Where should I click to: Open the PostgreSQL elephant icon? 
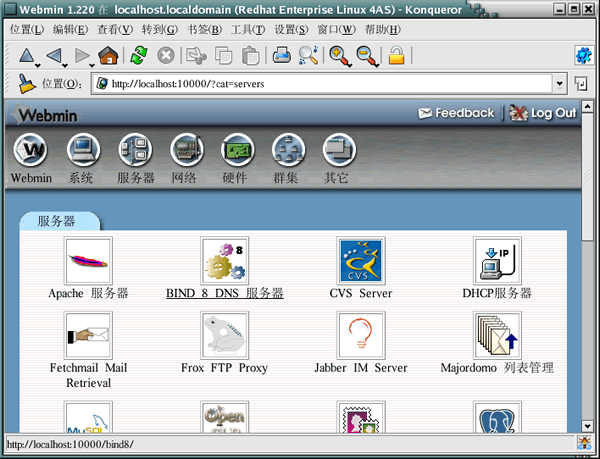[497, 417]
